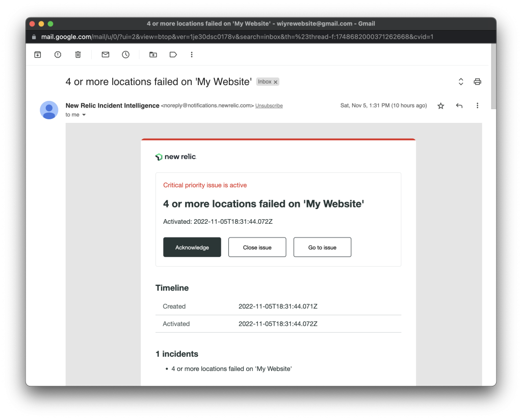This screenshot has width=522, height=420.
Task: Report spam using the exclamation icon
Action: point(58,55)
